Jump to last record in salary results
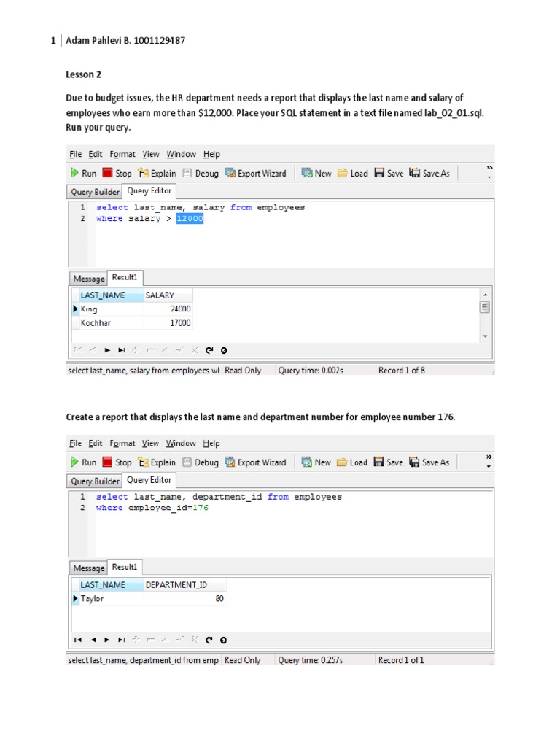Screen dimensions: 560x747 [x=122, y=350]
